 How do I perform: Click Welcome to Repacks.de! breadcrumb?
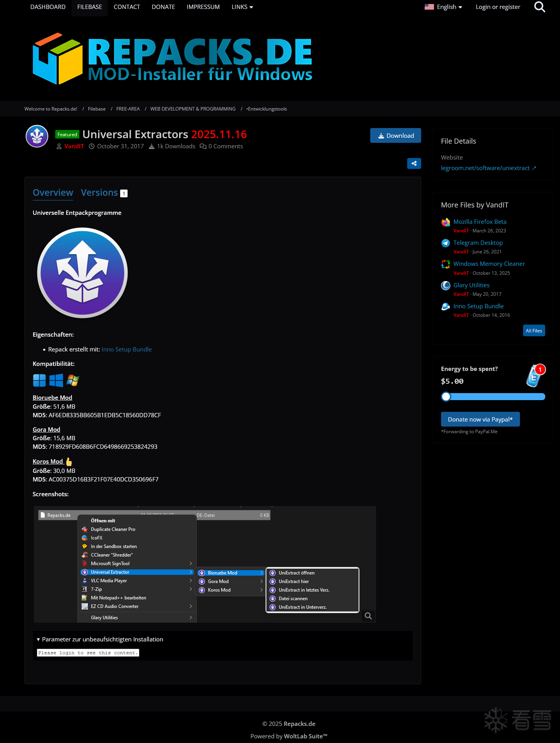(51, 109)
